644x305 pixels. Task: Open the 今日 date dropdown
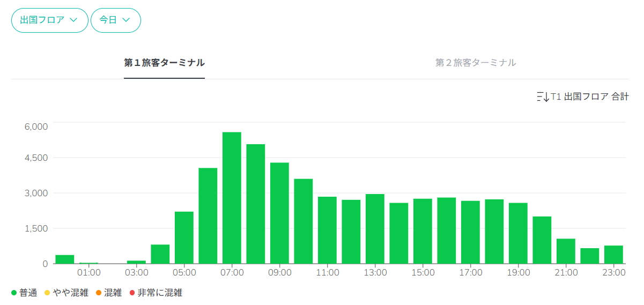click(x=115, y=20)
